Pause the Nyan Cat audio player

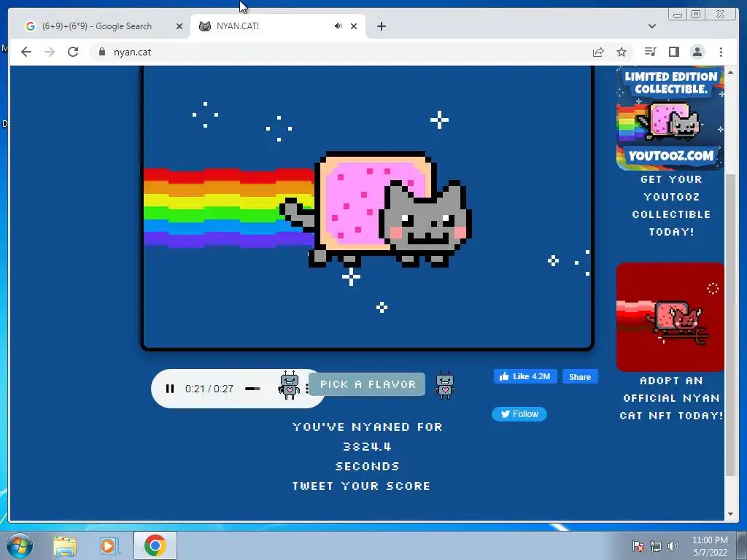tap(169, 389)
